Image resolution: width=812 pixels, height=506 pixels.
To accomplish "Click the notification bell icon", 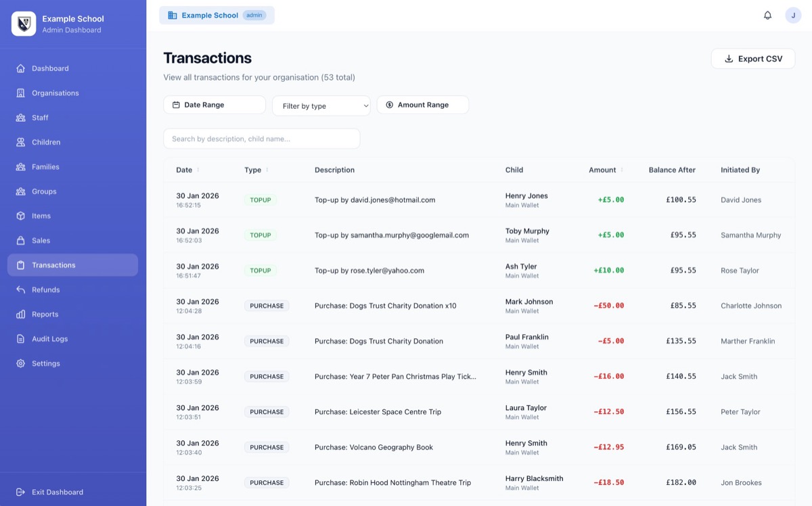I will tap(767, 15).
